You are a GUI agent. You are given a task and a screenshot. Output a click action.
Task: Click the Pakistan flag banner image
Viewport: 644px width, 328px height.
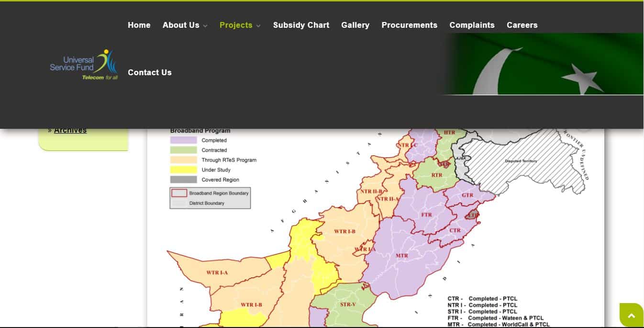542,64
